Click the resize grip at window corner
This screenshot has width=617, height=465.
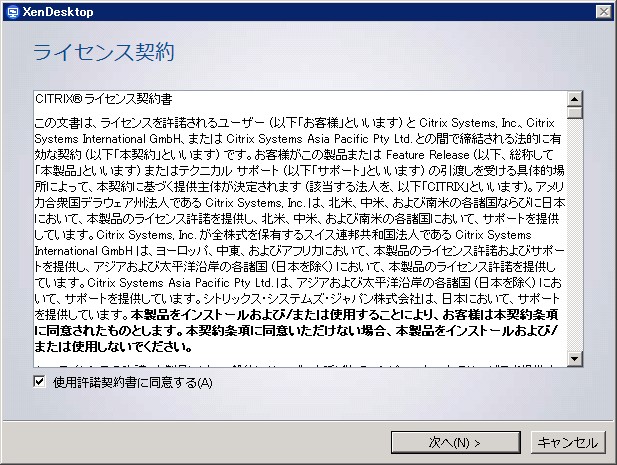click(609, 457)
